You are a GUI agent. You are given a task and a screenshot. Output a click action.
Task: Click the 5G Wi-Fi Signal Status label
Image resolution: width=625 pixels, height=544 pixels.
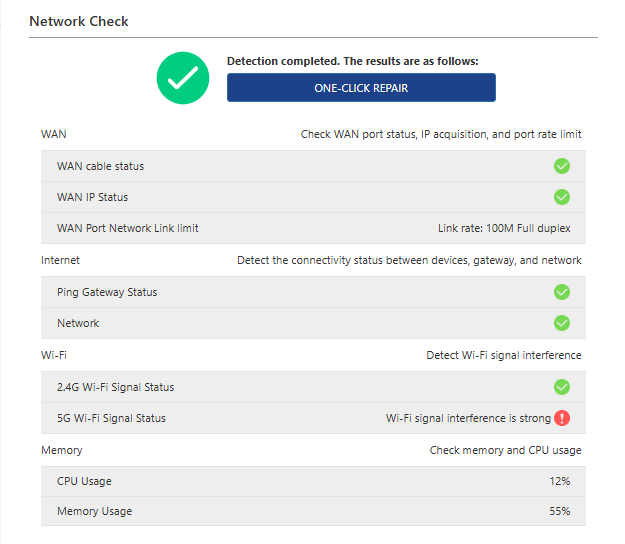(111, 418)
